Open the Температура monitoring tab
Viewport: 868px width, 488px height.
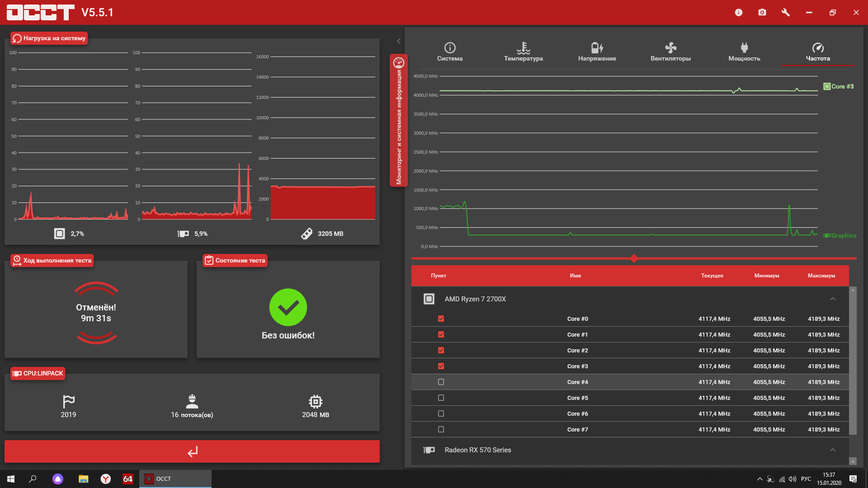[524, 52]
